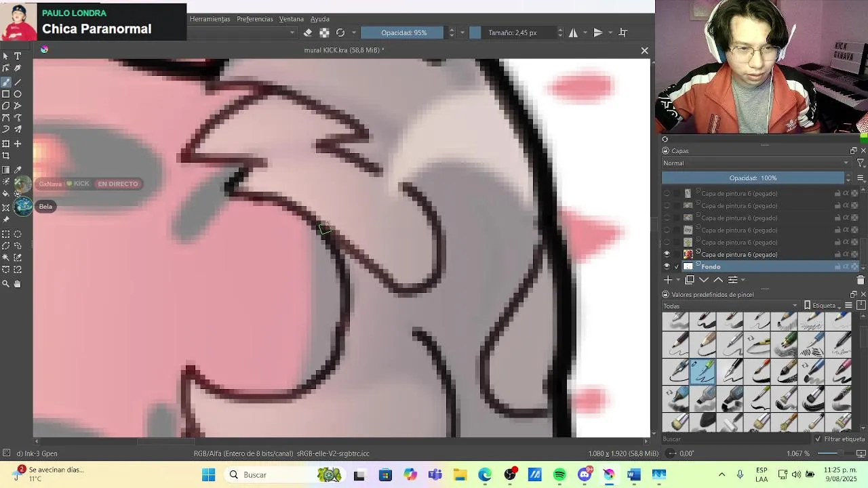Reload the original brush preset

click(340, 33)
